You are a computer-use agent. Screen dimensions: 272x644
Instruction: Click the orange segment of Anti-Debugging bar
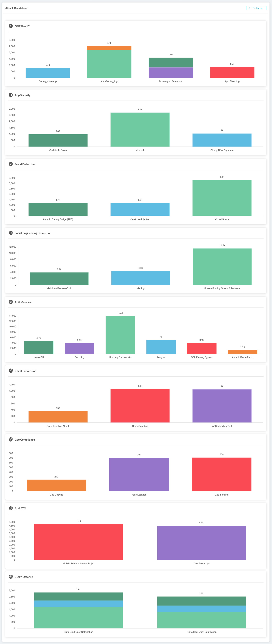tap(109, 48)
